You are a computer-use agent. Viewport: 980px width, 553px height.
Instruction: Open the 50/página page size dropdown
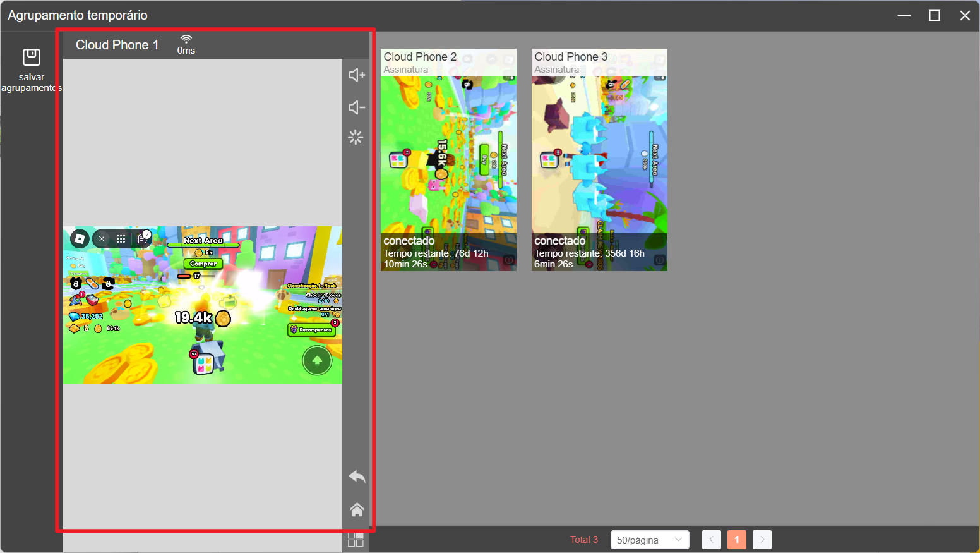pyautogui.click(x=650, y=540)
